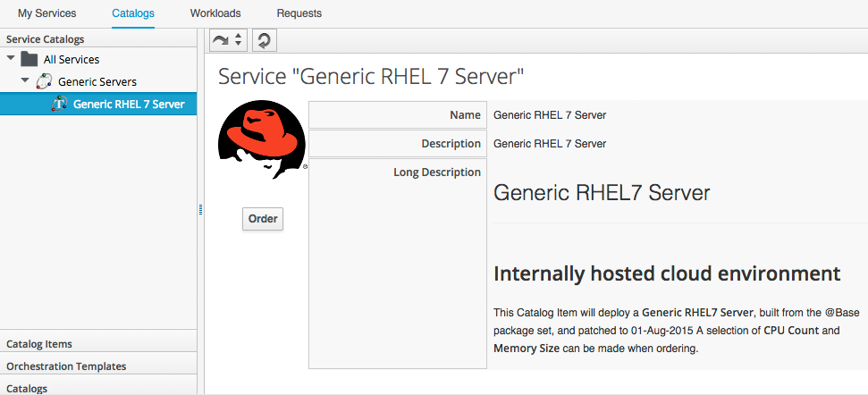Expand the Catalogs accordion at the bottom

click(27, 388)
